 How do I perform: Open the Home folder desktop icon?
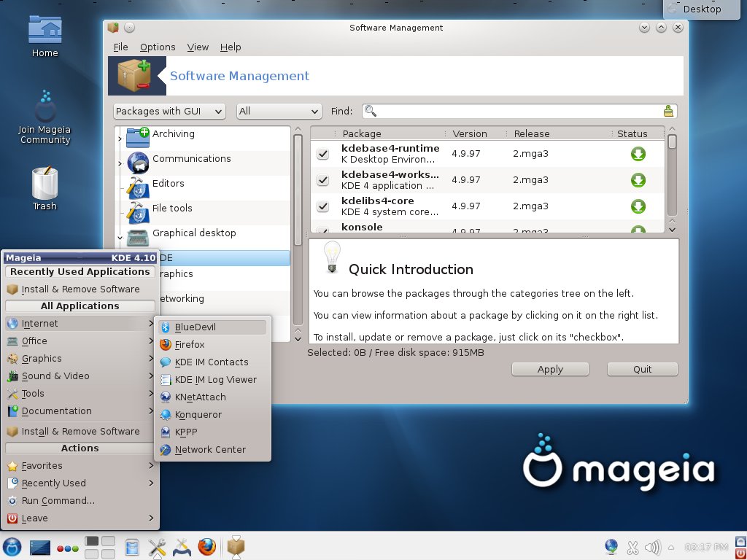click(44, 36)
